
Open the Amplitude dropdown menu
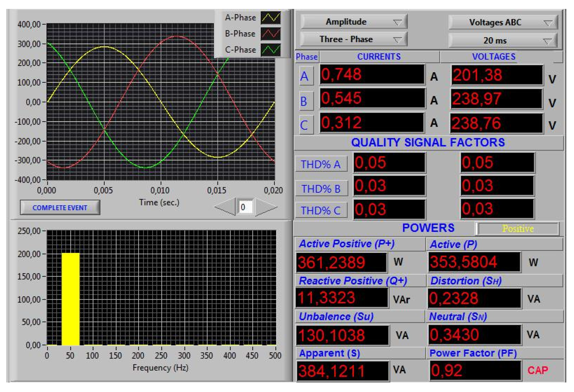[354, 22]
